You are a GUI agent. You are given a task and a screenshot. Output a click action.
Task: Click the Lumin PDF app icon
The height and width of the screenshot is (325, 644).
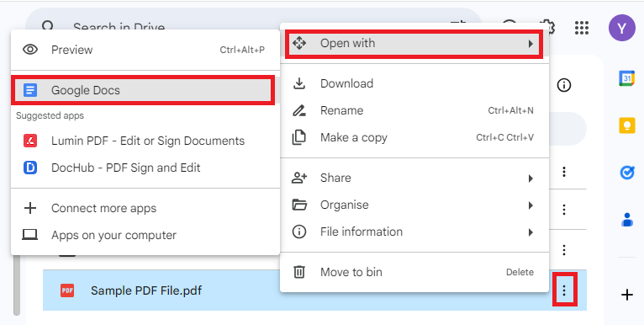[30, 141]
